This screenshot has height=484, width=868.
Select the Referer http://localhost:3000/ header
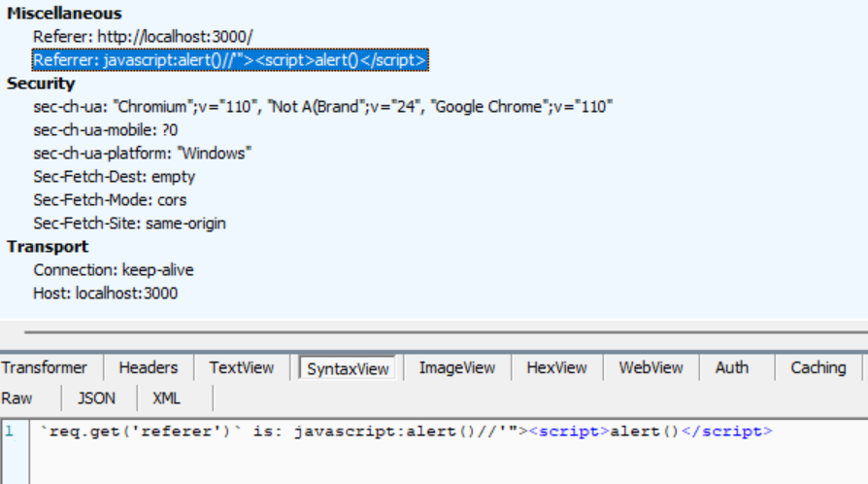pos(143,37)
